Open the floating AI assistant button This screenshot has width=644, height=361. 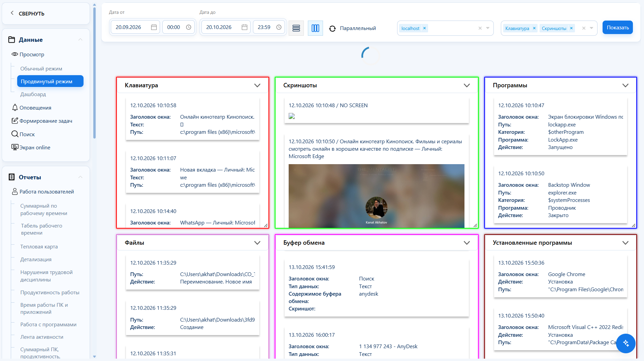(x=626, y=343)
